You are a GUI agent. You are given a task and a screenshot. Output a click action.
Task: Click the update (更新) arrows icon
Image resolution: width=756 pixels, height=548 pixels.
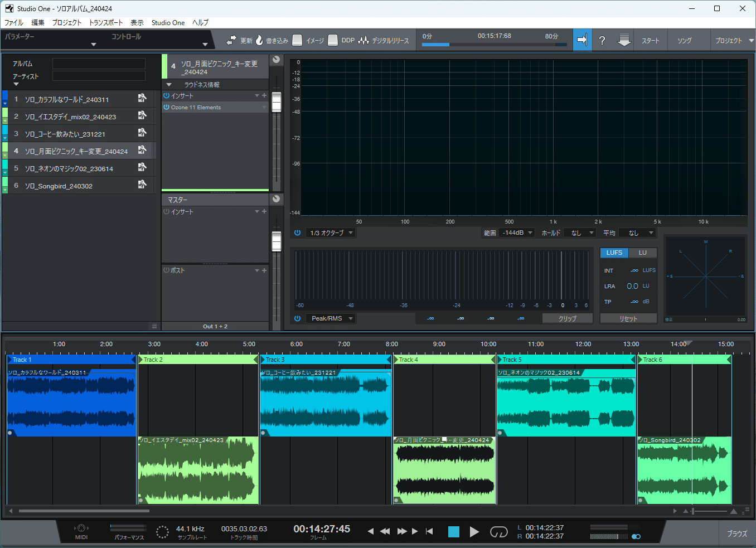(231, 40)
